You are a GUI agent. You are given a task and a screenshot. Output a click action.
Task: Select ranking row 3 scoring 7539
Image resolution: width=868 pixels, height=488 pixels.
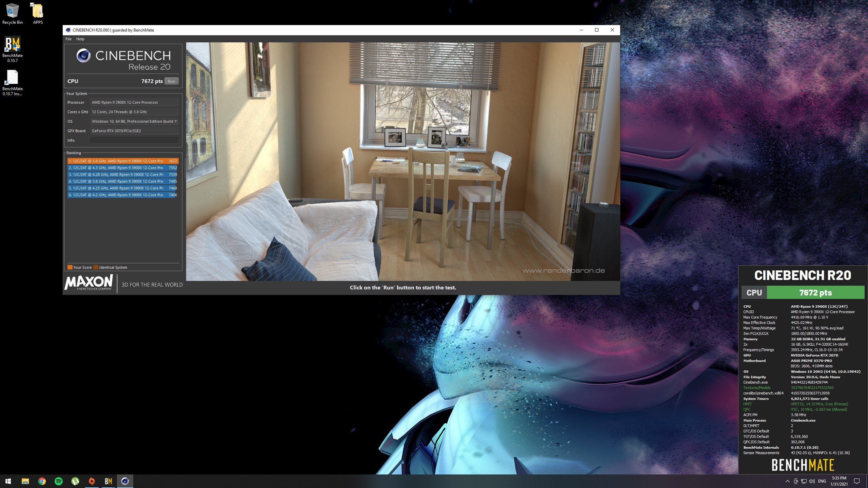click(123, 175)
